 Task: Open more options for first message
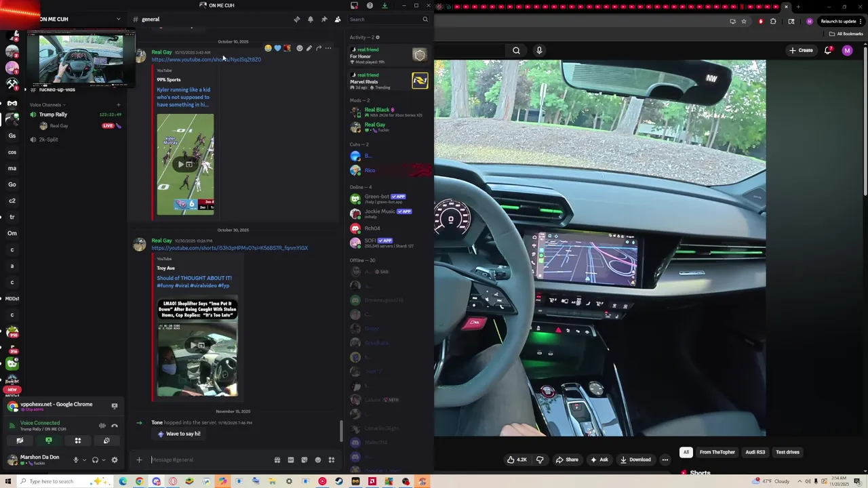coord(328,48)
